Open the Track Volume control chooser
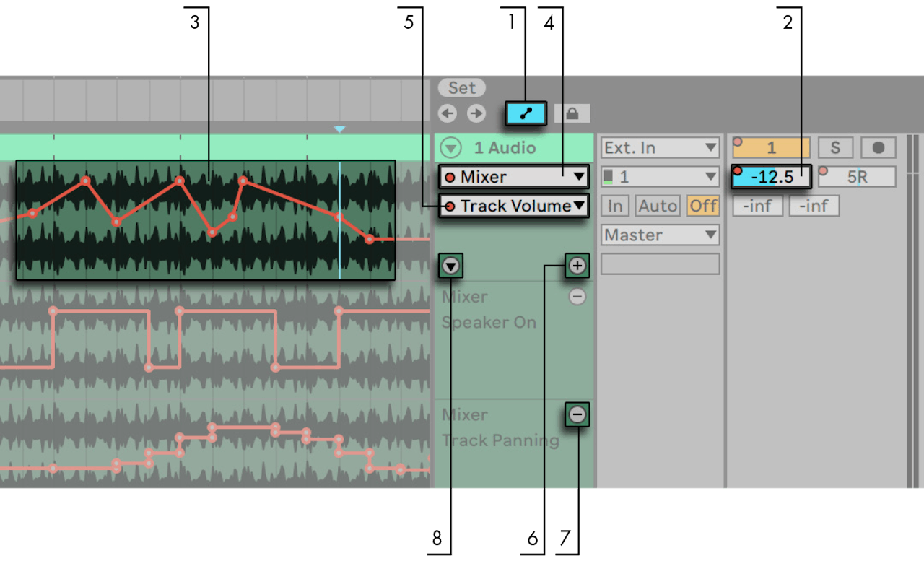 [x=513, y=206]
